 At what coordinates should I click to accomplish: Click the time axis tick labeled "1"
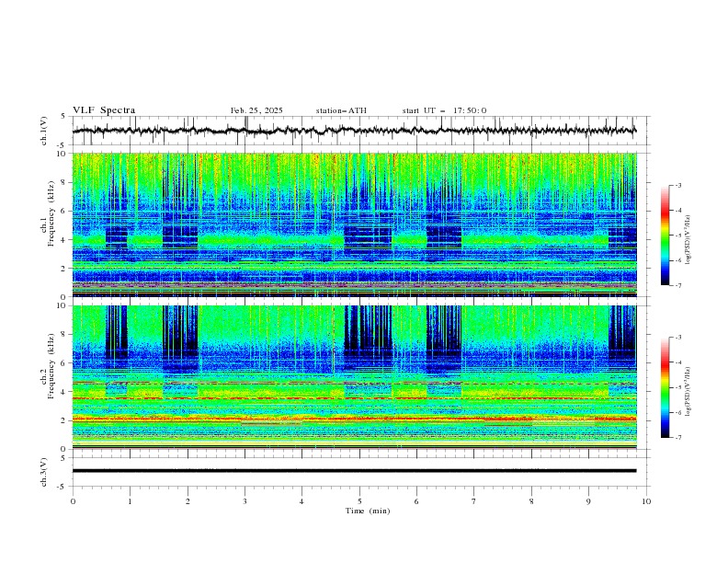click(x=130, y=501)
